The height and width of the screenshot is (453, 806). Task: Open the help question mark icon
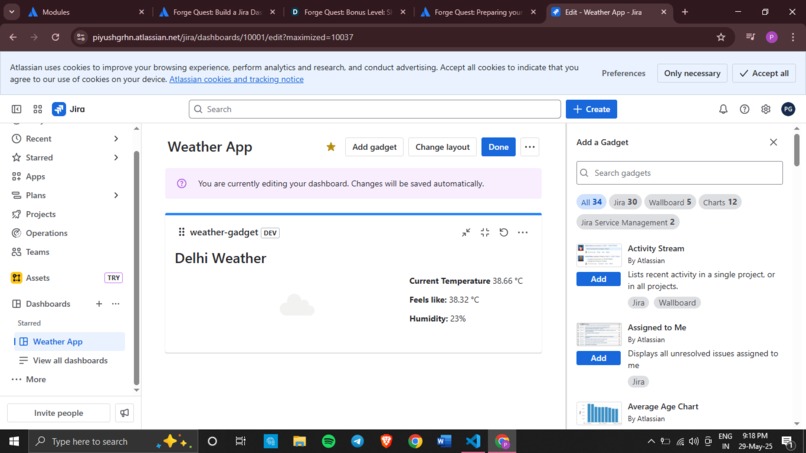click(744, 109)
